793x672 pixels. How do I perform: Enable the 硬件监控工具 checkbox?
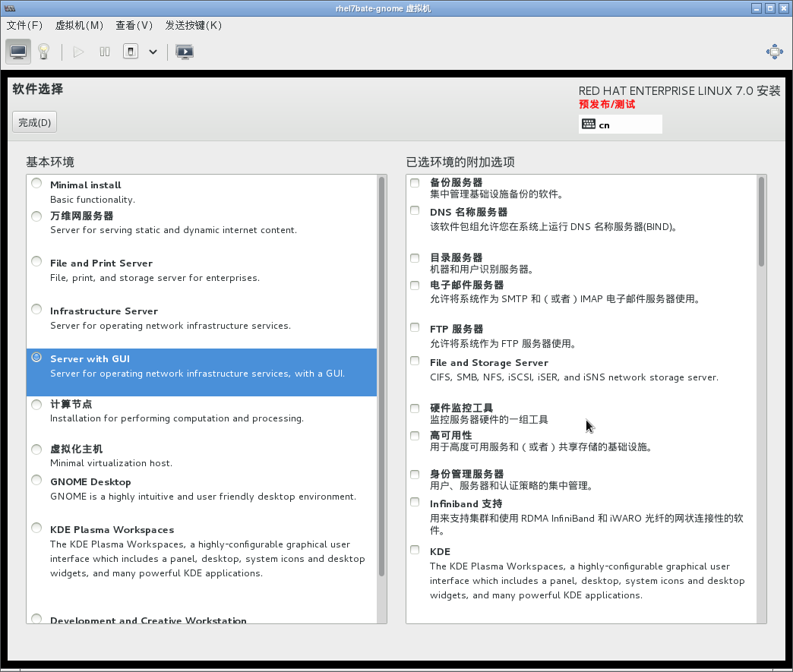415,408
